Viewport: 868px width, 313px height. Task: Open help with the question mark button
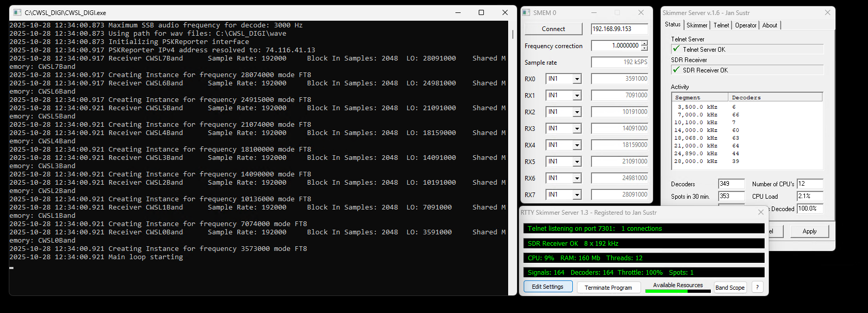(757, 287)
